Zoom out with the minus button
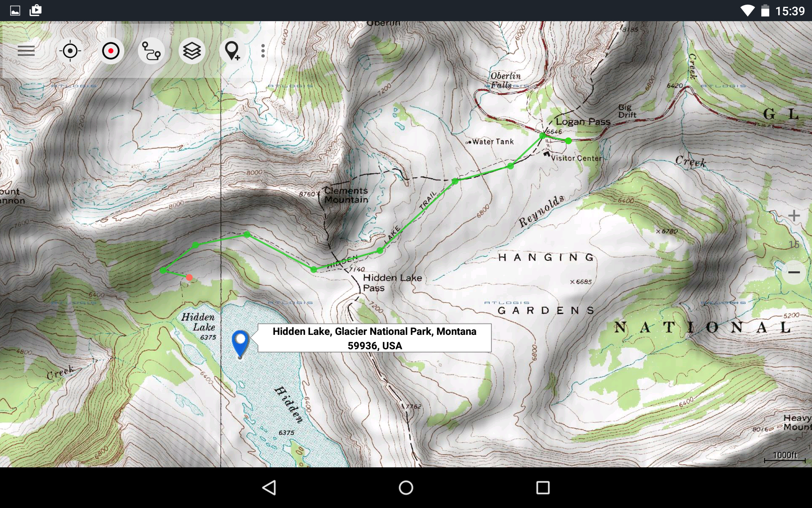Image resolution: width=812 pixels, height=508 pixels. (x=794, y=272)
